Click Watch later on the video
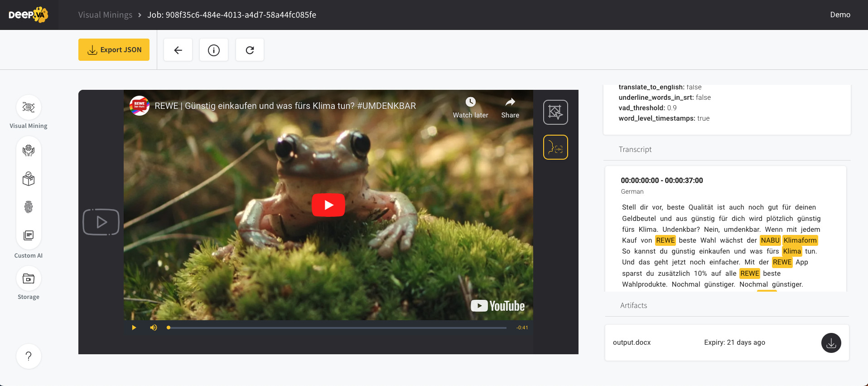This screenshot has width=868, height=386. (x=471, y=108)
